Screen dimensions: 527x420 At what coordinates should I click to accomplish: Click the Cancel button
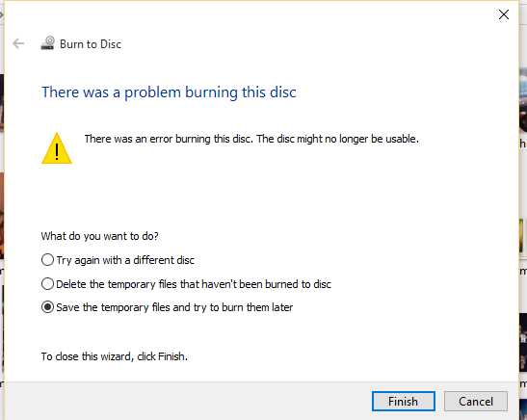click(x=476, y=401)
